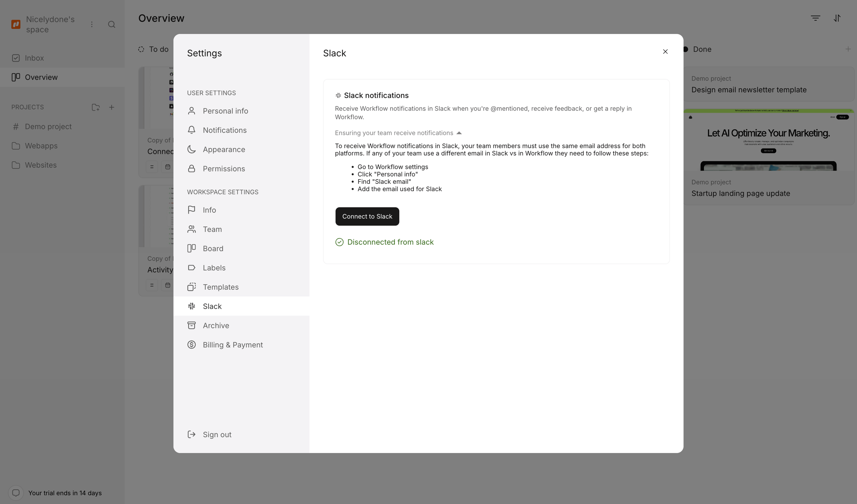Add a new project folder
The image size is (857, 504).
(x=96, y=107)
